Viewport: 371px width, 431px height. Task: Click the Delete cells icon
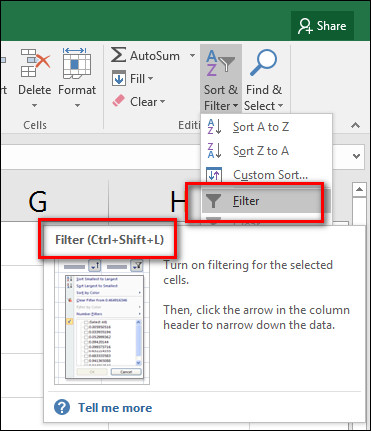click(35, 63)
